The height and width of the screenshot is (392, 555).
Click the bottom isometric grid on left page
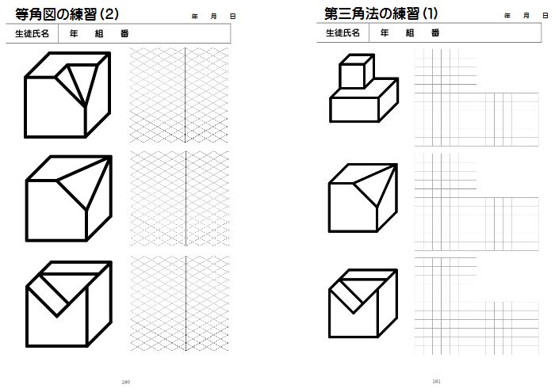click(179, 303)
